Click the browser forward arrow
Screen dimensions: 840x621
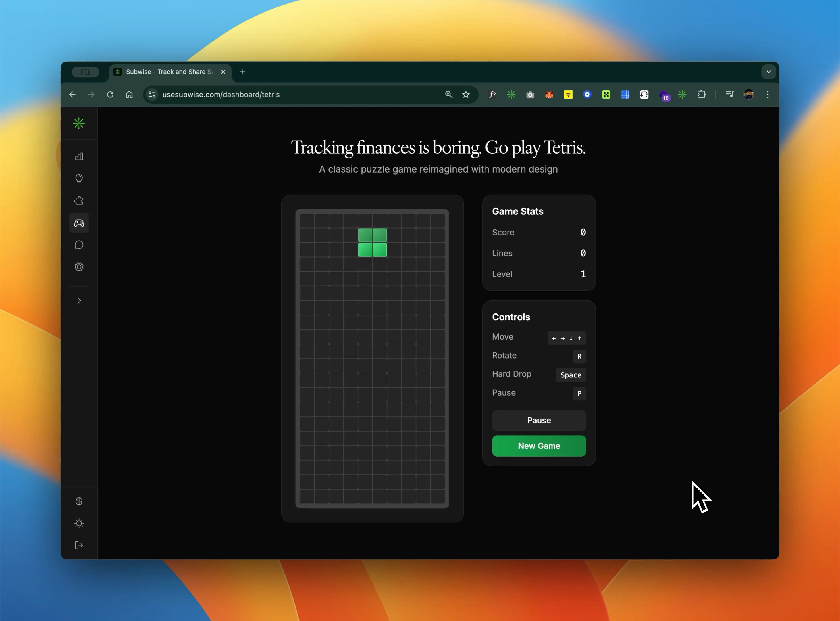(x=91, y=95)
